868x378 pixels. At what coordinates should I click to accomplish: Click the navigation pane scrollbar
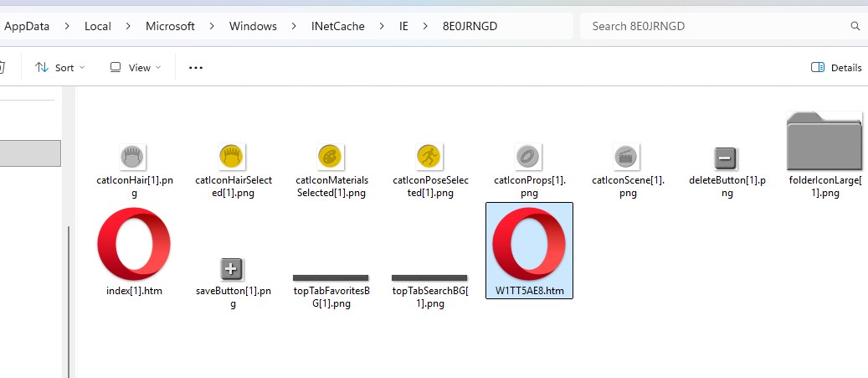[x=69, y=302]
